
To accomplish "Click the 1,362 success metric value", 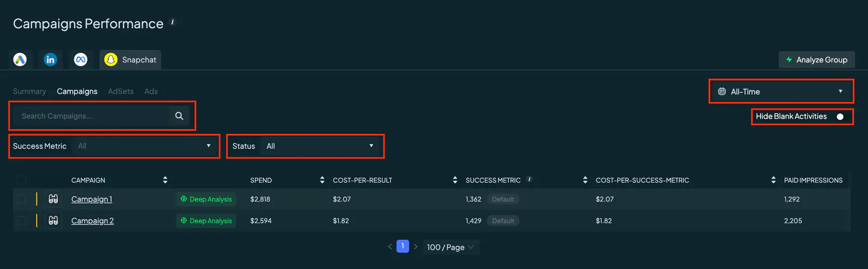I will (474, 199).
